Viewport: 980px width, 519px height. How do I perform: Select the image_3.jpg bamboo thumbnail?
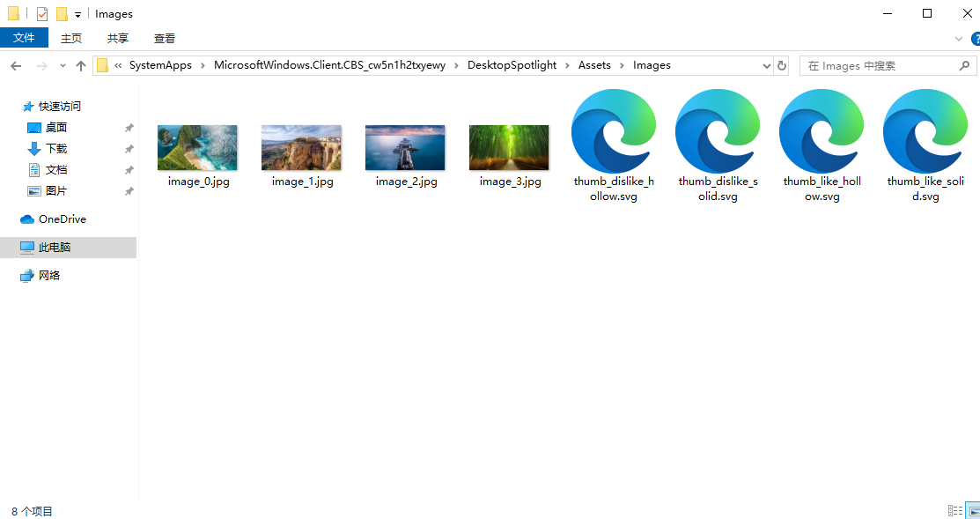[x=509, y=147]
